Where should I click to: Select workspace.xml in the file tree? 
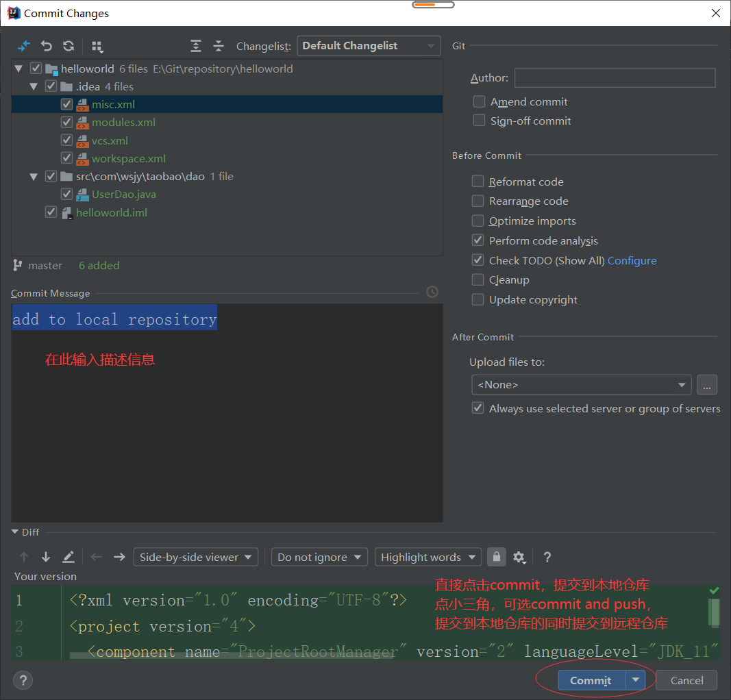(x=129, y=158)
